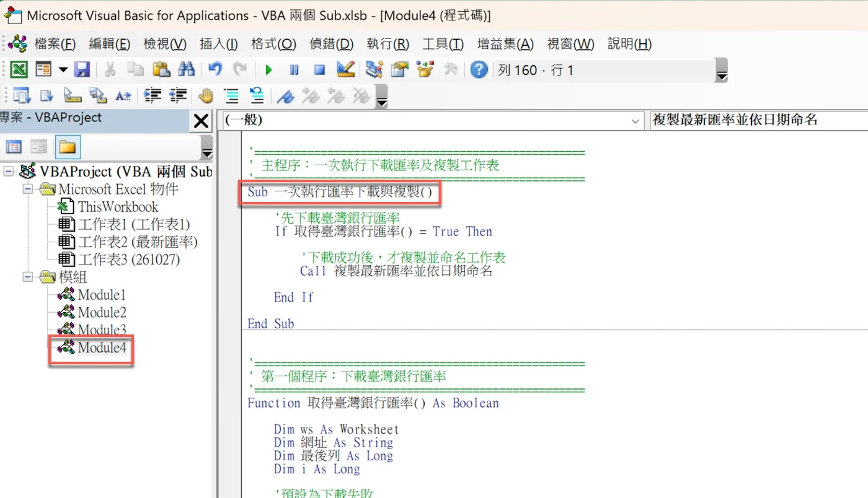Click the Complete Word icon

[x=123, y=95]
